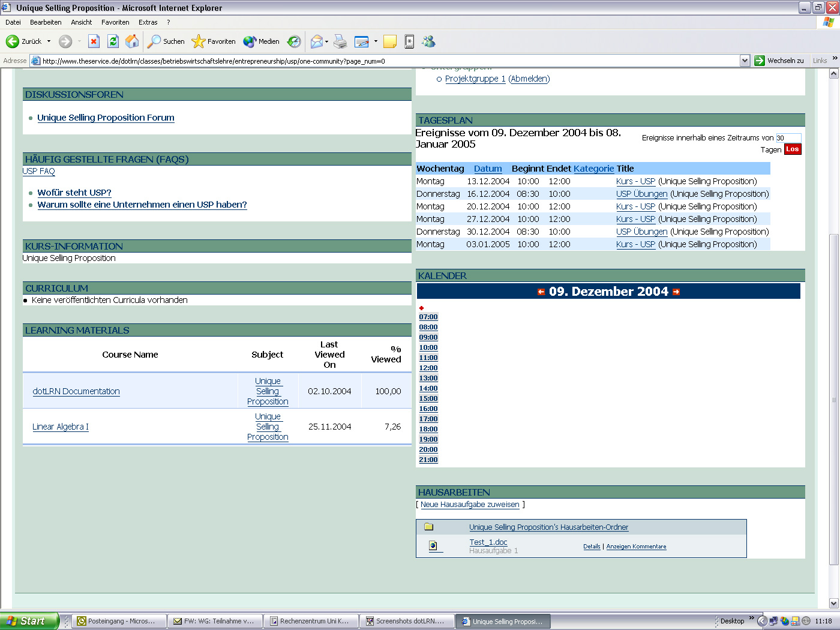The width and height of the screenshot is (840, 630).
Task: Open the Suchen search panel
Action: tap(165, 41)
